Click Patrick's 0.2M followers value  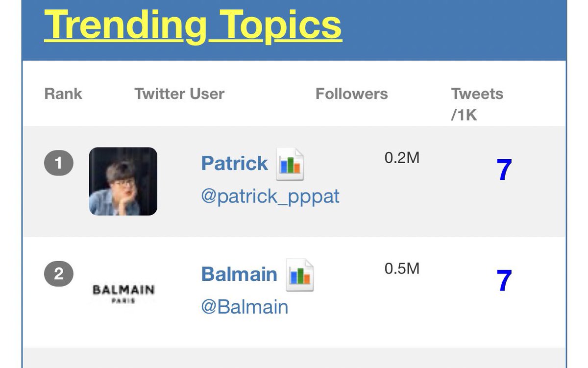[x=402, y=158]
